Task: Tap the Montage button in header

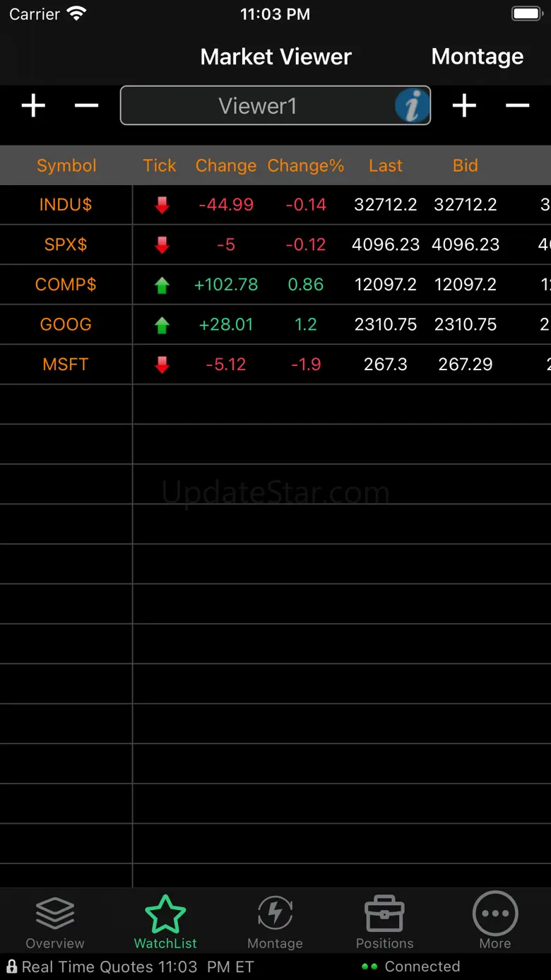Action: pyautogui.click(x=478, y=57)
